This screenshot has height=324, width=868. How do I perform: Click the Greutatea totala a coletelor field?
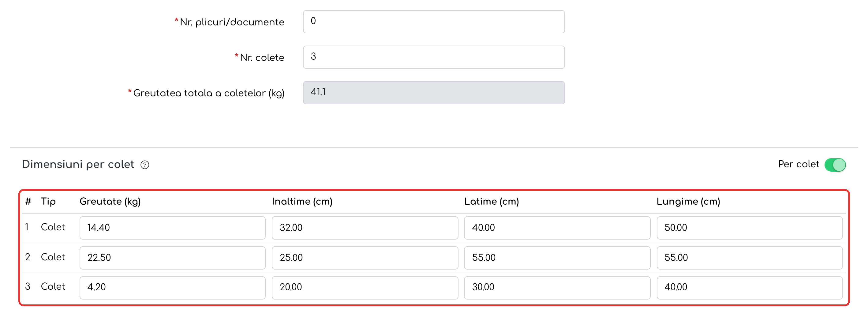(434, 93)
